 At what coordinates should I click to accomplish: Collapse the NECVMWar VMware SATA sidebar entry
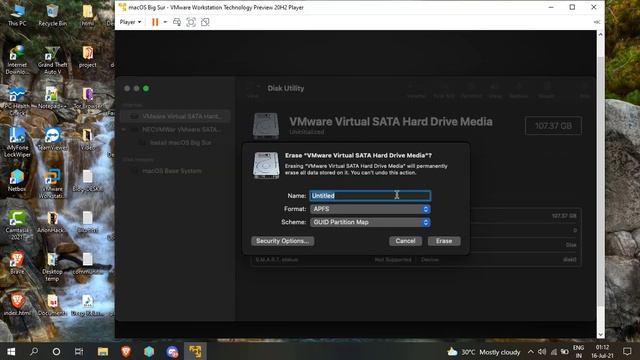[x=124, y=129]
